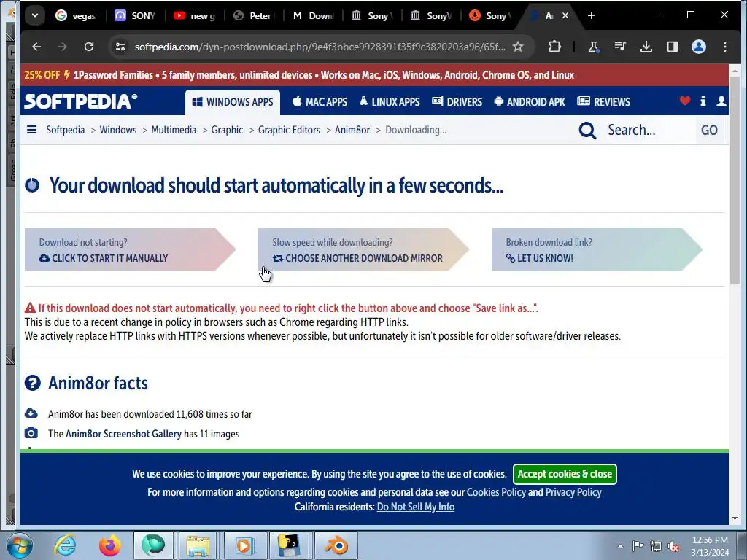Open the Windows Start button
Viewport: 747px width, 560px height.
20,545
